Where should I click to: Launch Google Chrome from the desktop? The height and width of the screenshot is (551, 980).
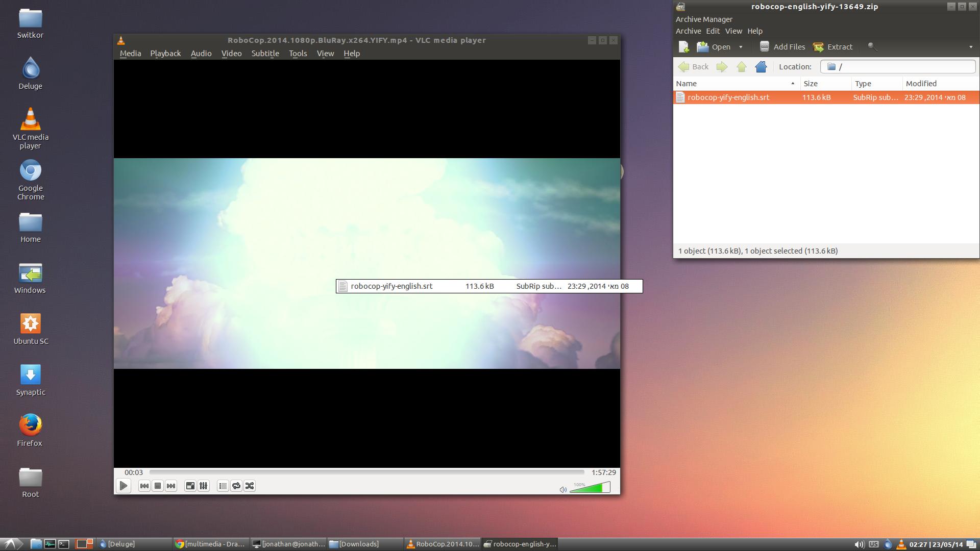(30, 180)
